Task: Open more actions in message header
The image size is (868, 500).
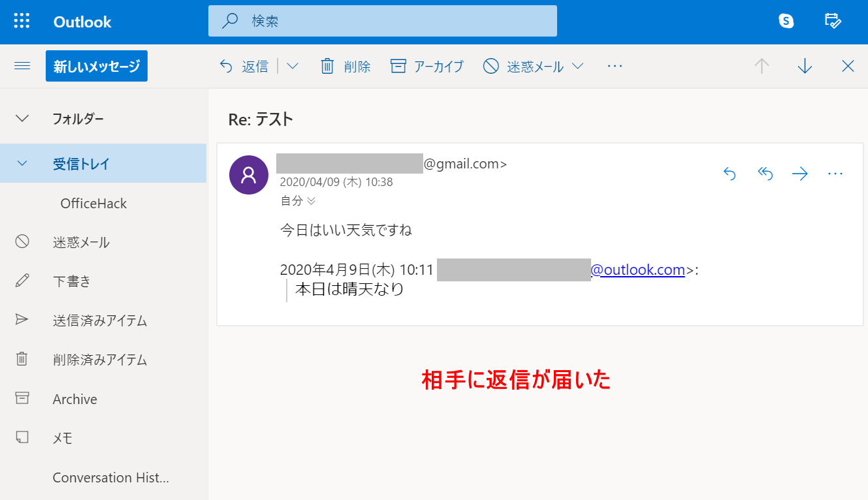Action: point(835,174)
